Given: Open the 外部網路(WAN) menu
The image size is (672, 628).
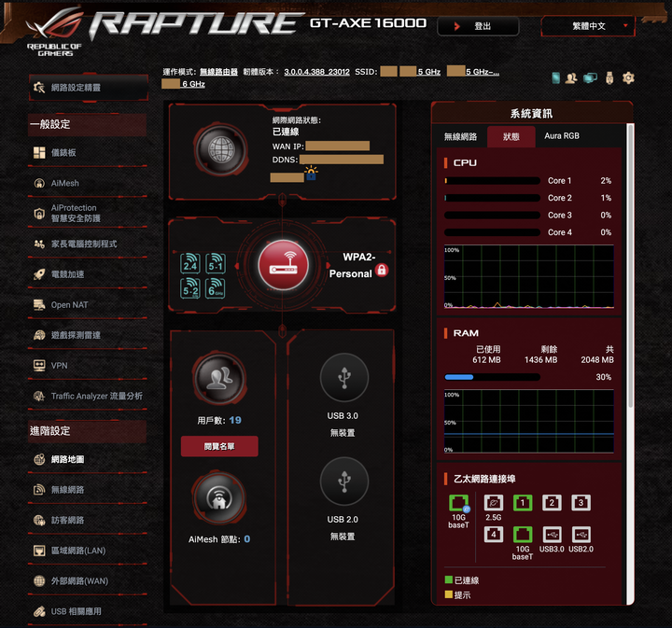Looking at the screenshot, I should point(88,581).
